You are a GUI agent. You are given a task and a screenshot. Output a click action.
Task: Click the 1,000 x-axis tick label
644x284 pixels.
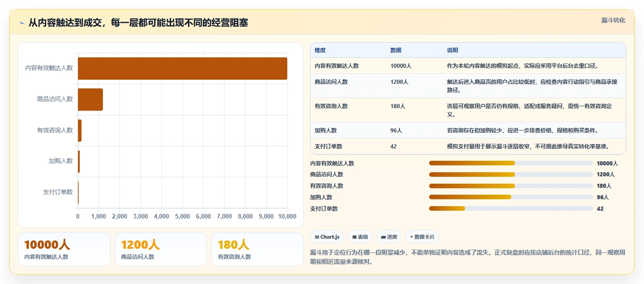point(99,216)
